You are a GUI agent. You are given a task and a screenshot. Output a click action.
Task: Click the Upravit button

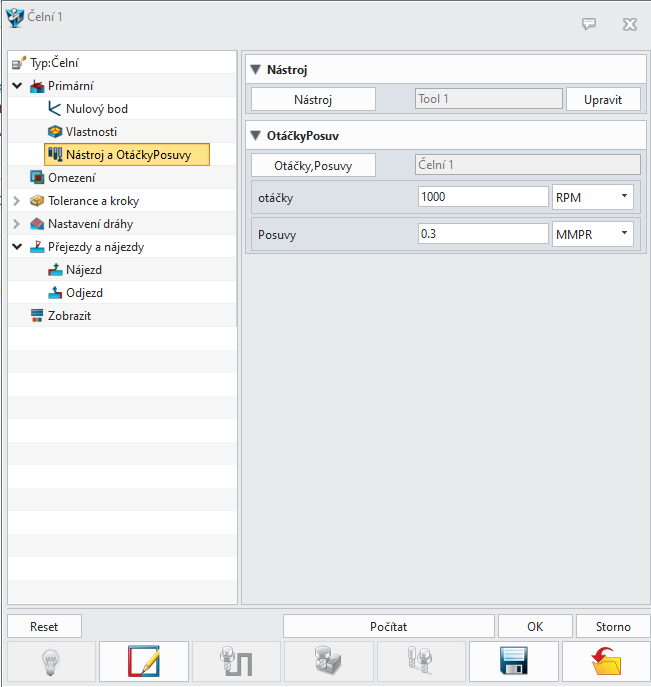(x=603, y=99)
